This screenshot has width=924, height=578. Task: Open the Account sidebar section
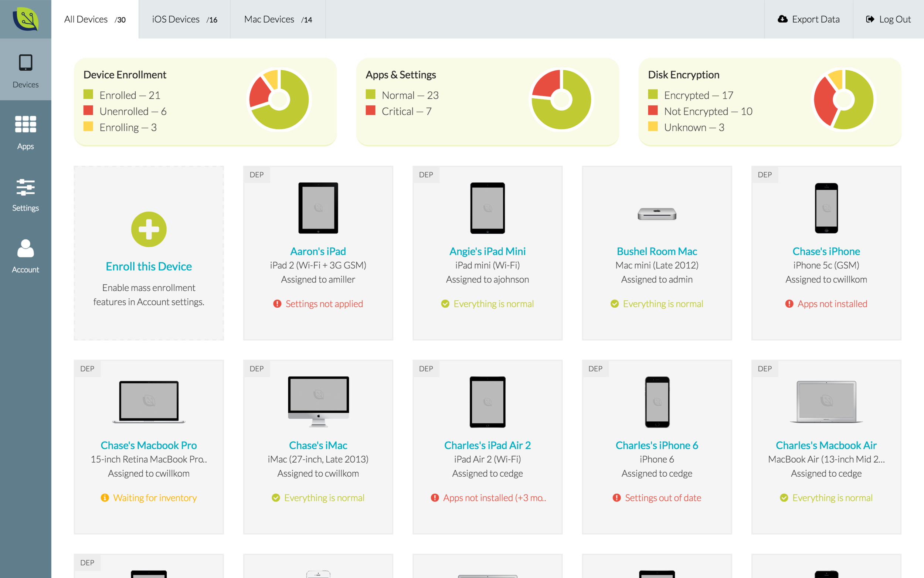pos(26,256)
